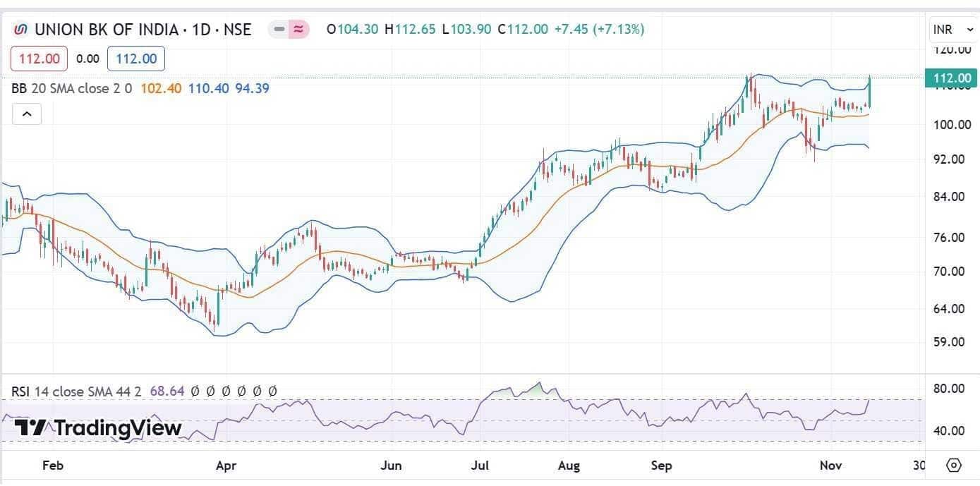Image resolution: width=980 pixels, height=486 pixels.
Task: Click the red 112.00 sell price button
Action: point(39,59)
